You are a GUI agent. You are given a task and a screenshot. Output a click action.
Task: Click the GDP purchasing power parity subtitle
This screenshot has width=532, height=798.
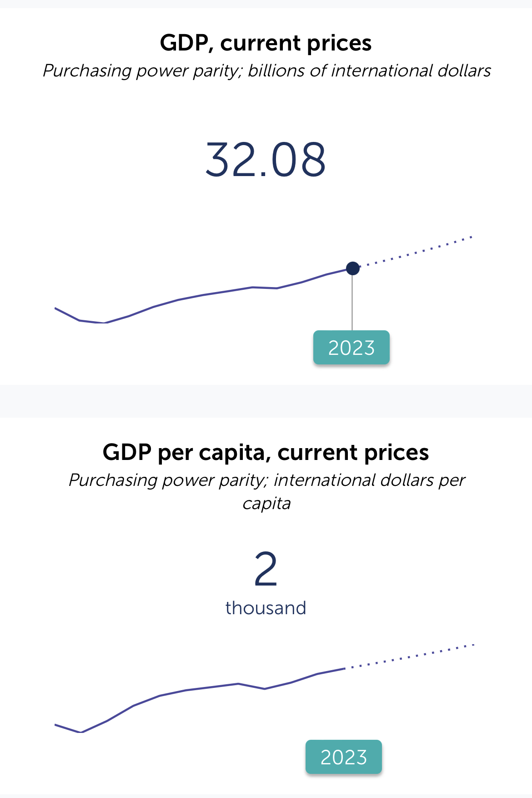pyautogui.click(x=267, y=71)
